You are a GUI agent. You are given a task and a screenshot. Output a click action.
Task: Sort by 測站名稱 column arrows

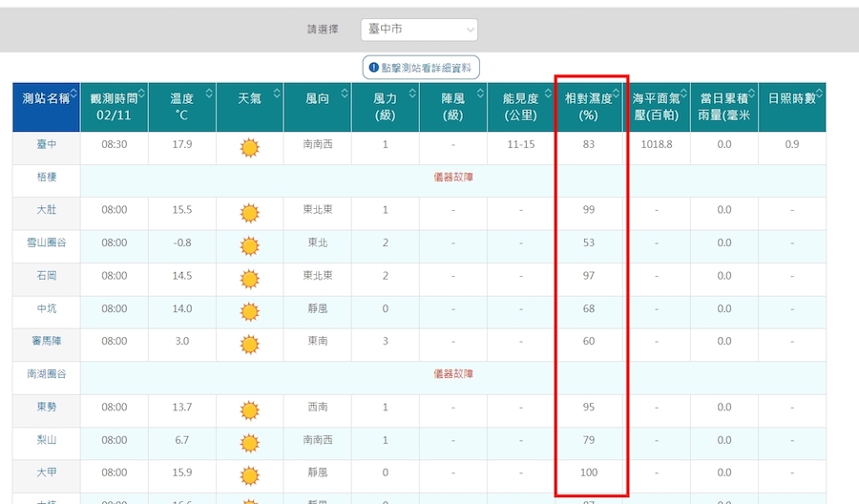[x=73, y=94]
